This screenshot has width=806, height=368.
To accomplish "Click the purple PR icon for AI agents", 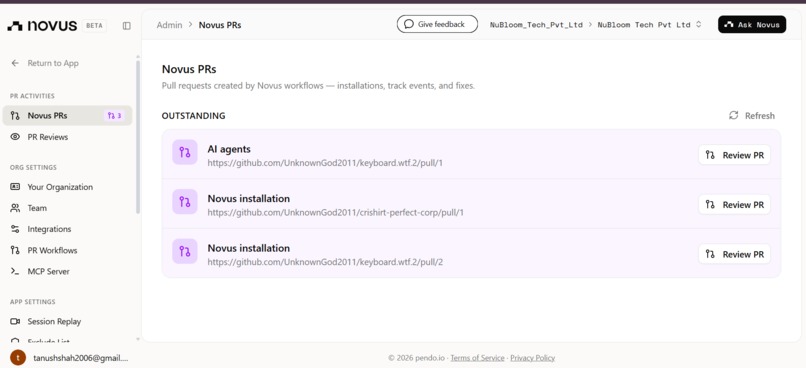I will pos(185,152).
